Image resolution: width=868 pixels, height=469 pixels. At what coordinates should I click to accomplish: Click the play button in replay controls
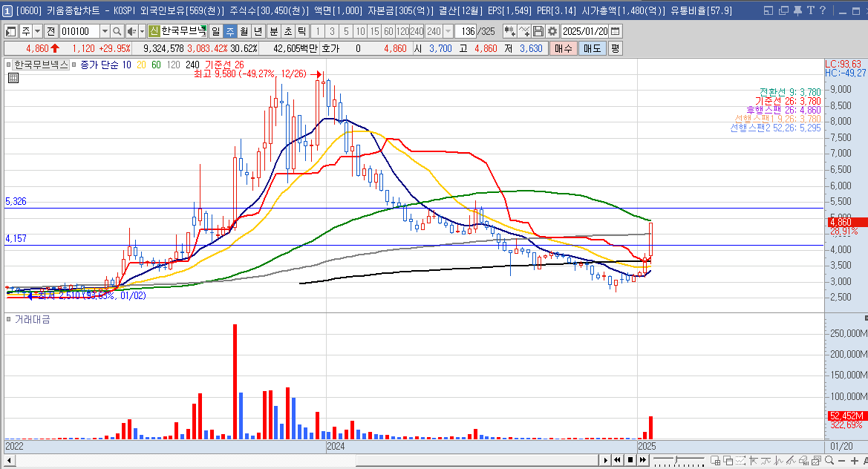pyautogui.click(x=606, y=460)
